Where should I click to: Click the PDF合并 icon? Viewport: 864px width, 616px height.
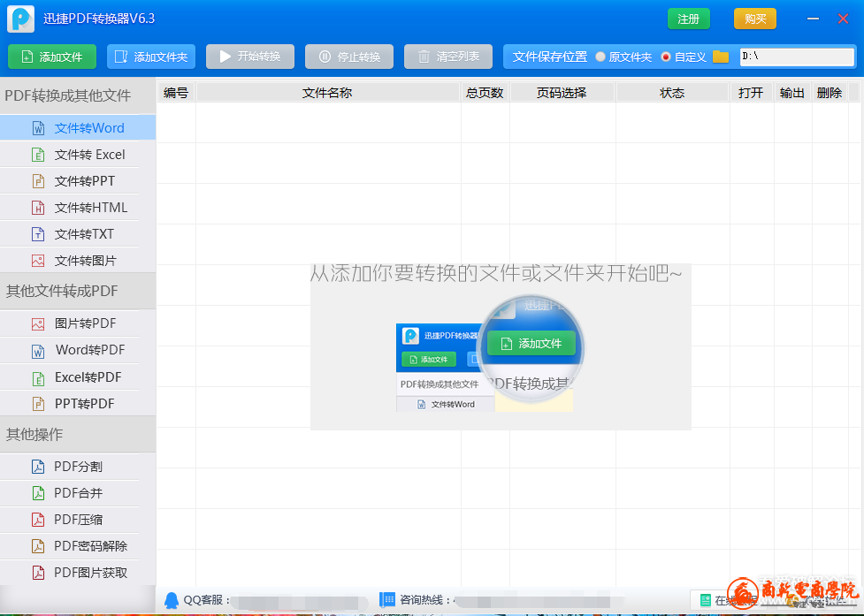(38, 493)
